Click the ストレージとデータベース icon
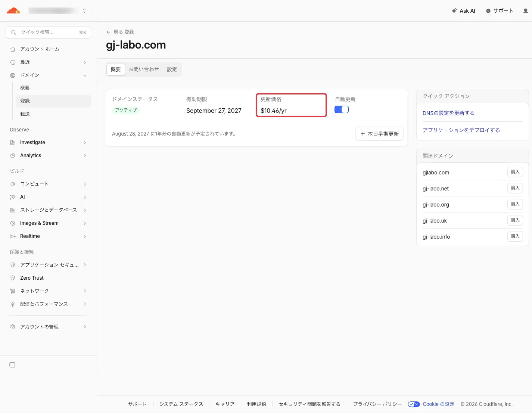The width and height of the screenshot is (532, 413). click(x=13, y=210)
